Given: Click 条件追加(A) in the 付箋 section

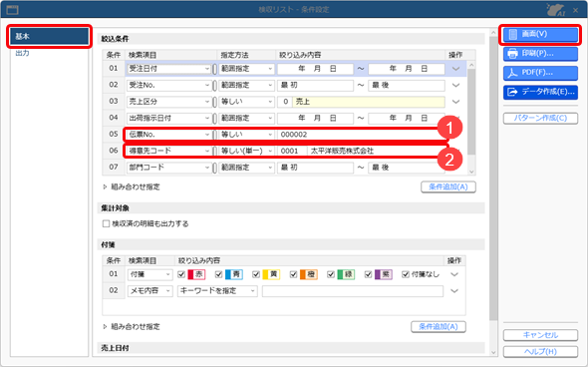Looking at the screenshot, I should point(439,327).
